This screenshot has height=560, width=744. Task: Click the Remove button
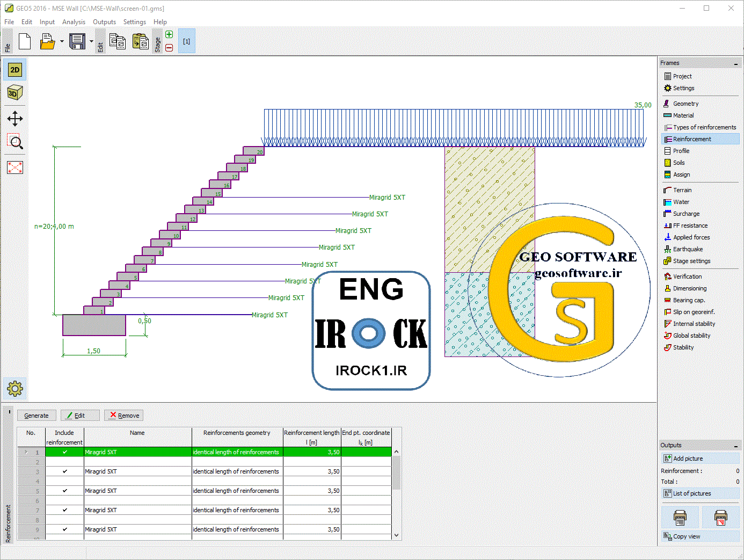[x=124, y=416]
